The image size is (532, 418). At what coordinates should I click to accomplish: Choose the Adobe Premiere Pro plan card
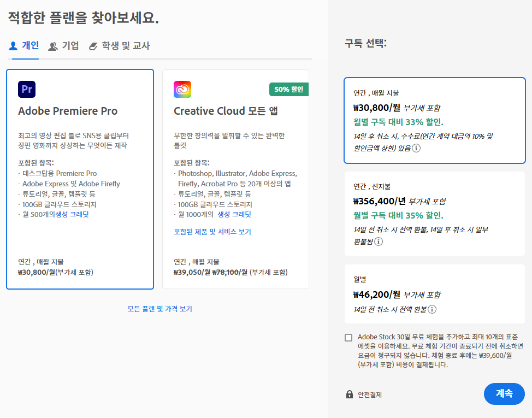point(80,179)
